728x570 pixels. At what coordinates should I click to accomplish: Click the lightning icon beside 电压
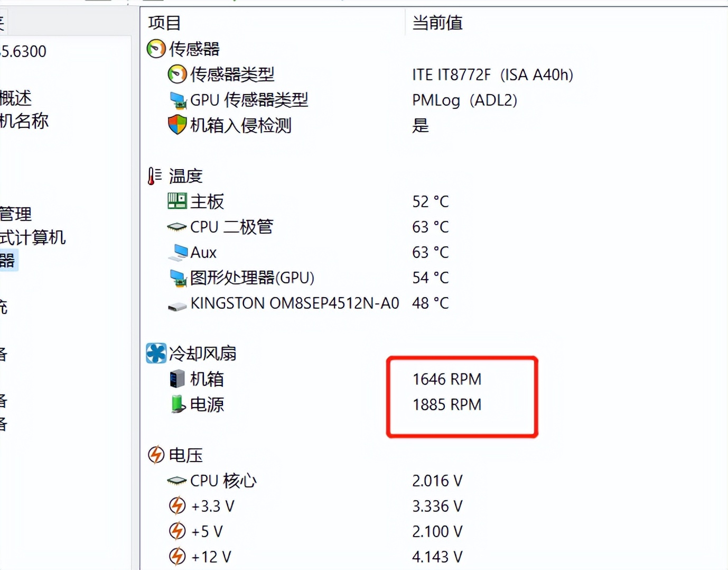pyautogui.click(x=156, y=455)
